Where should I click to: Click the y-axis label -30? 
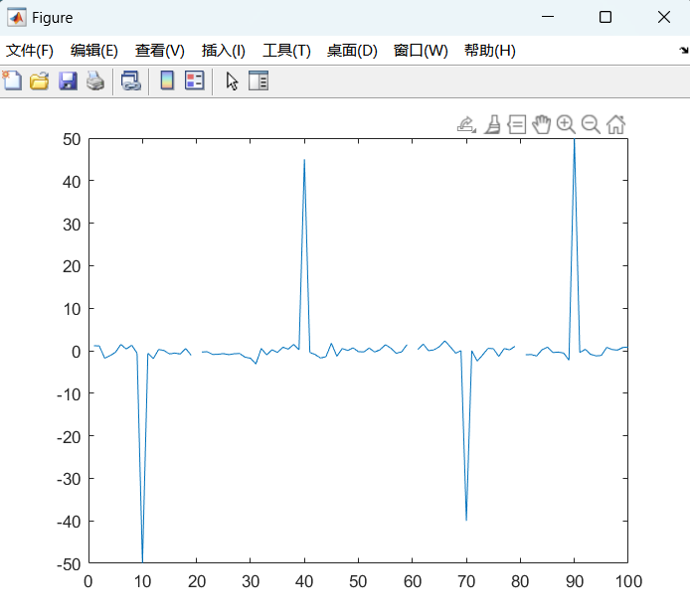69,479
